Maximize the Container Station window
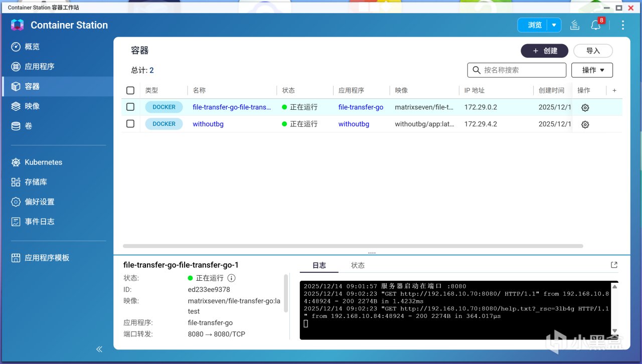This screenshot has height=364, width=642. 619,8
